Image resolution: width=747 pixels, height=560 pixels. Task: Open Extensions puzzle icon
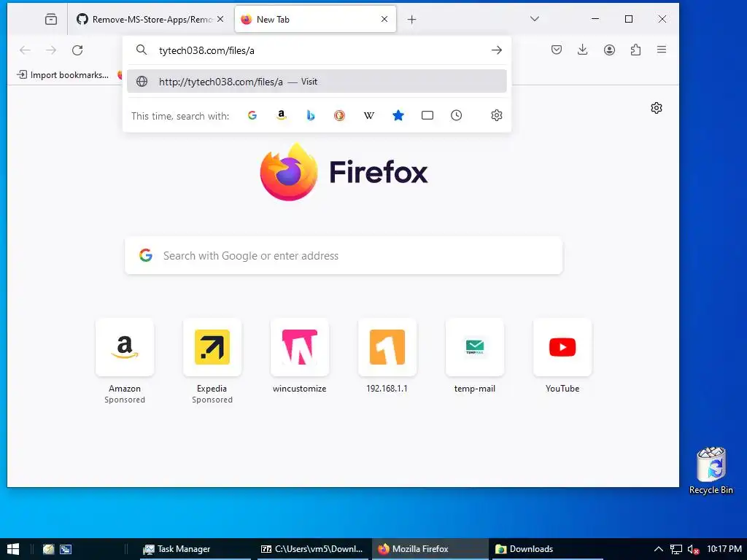point(635,50)
